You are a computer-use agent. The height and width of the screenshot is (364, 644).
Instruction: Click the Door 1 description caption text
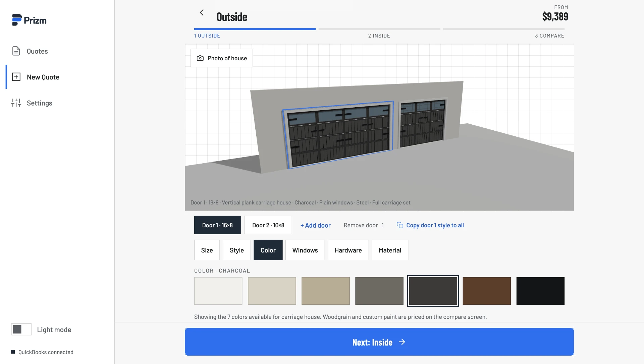[x=301, y=202]
